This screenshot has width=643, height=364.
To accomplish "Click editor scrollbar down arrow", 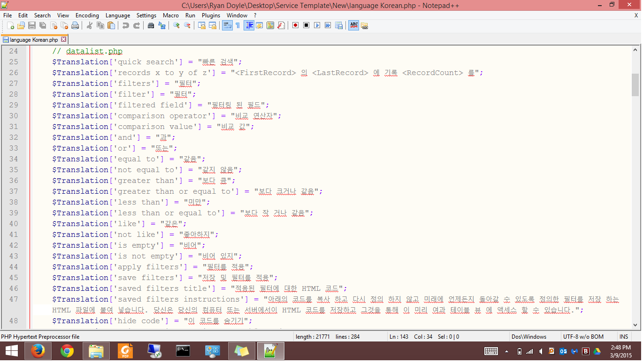I will tap(635, 324).
